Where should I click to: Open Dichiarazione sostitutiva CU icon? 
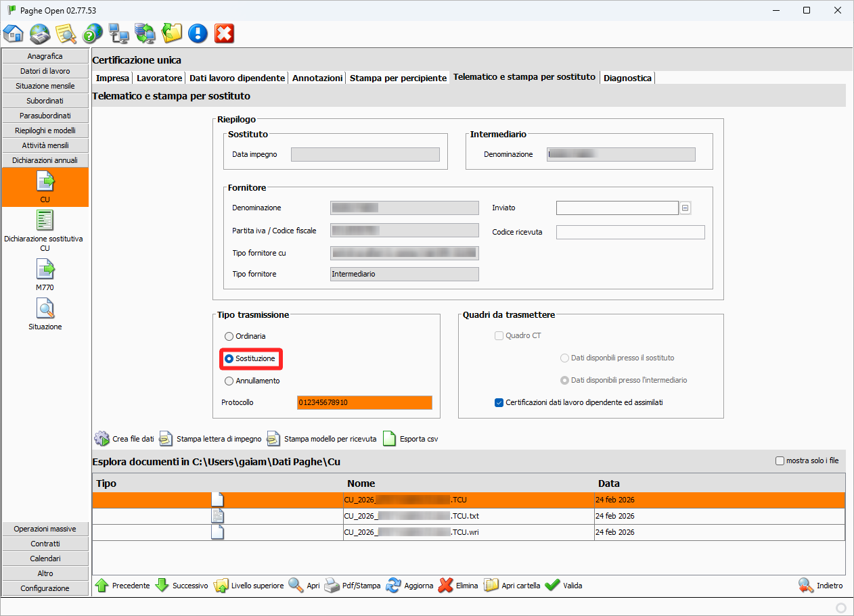[45, 221]
